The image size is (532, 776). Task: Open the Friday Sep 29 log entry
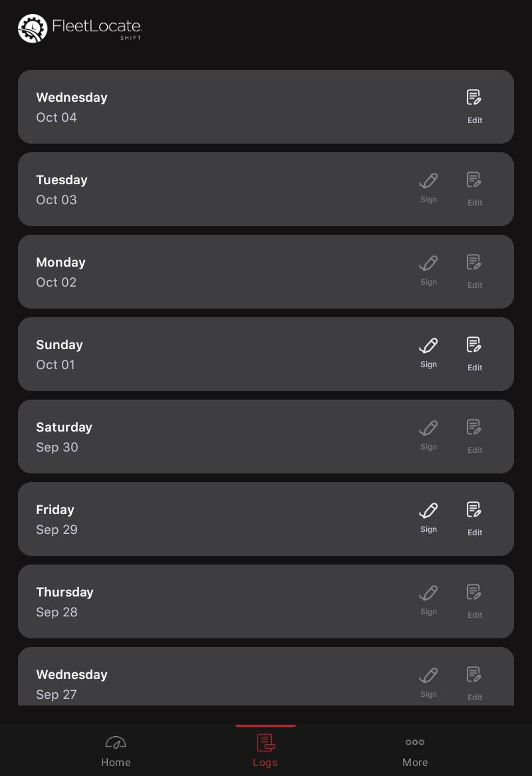[x=266, y=519]
